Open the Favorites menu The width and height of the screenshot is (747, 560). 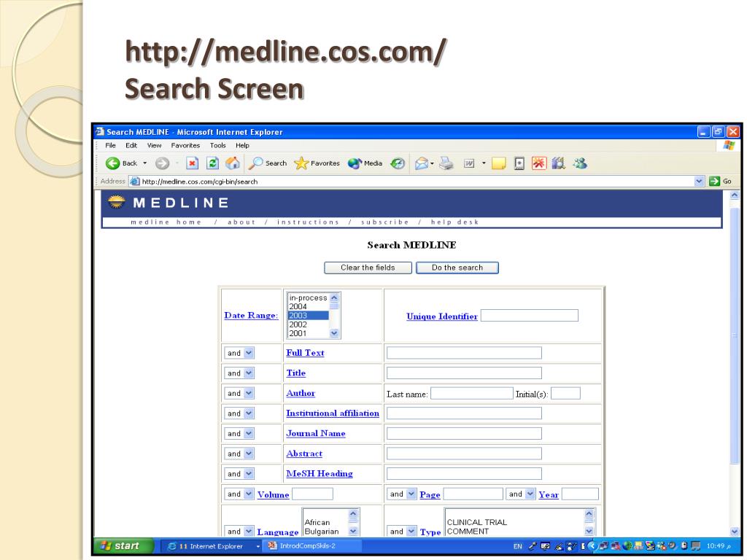coord(185,145)
